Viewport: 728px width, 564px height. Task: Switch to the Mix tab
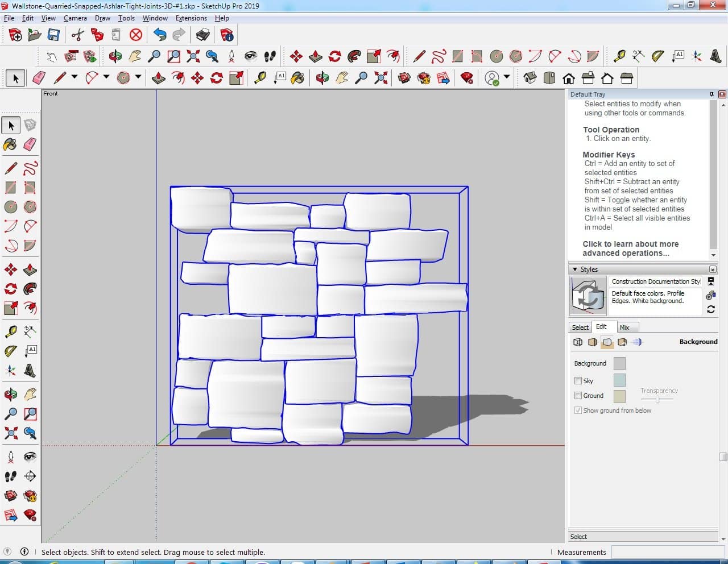click(x=624, y=327)
